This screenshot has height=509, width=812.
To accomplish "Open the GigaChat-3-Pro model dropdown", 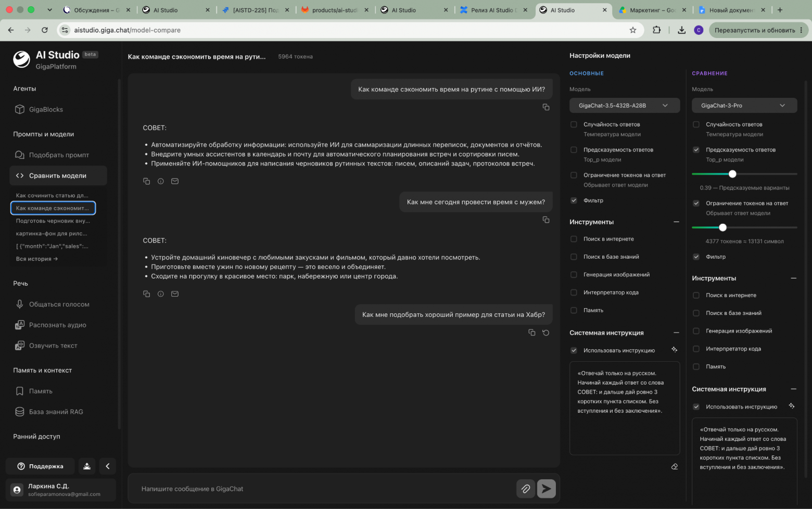I will point(744,106).
